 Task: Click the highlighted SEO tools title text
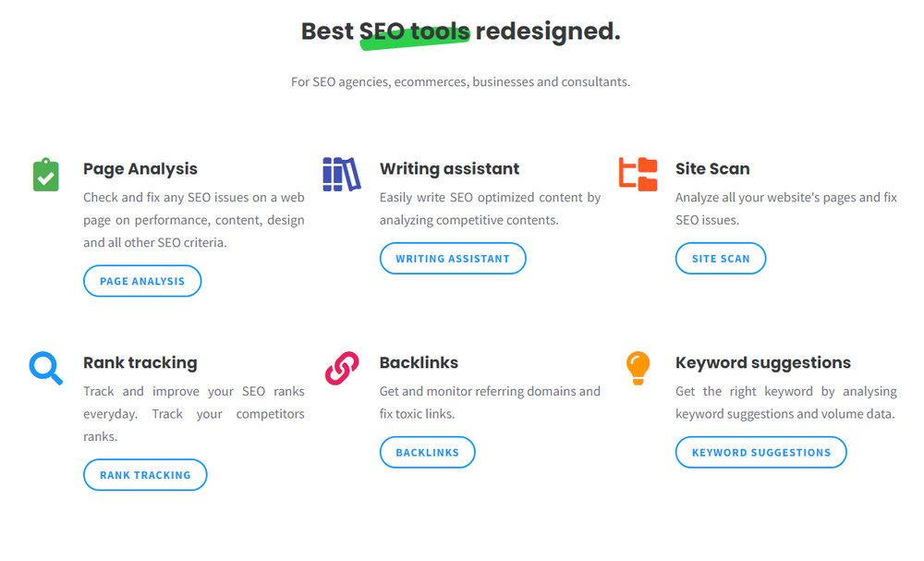click(x=415, y=31)
